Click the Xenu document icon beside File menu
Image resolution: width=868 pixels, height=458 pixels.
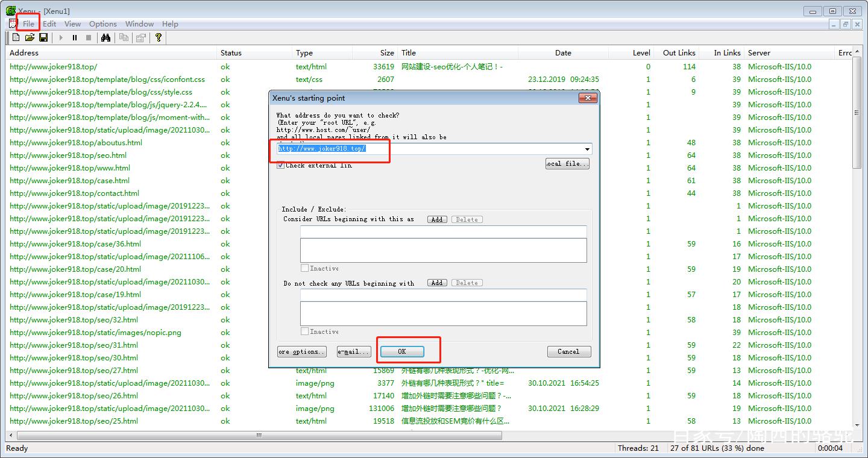pos(13,24)
